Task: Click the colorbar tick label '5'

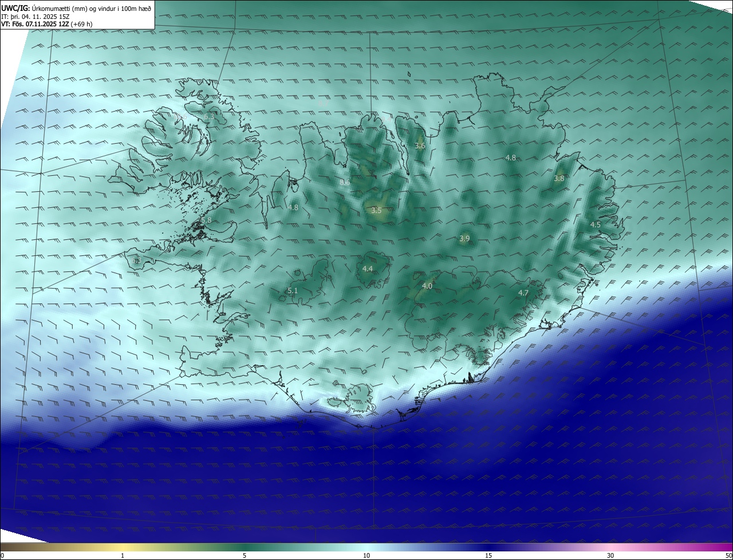Action: (245, 555)
